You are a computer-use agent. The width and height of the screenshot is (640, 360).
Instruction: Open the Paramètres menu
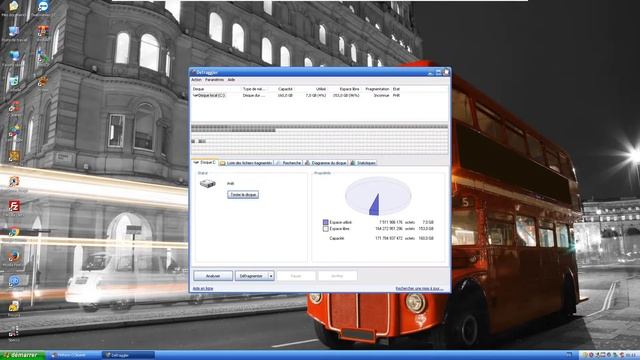214,80
